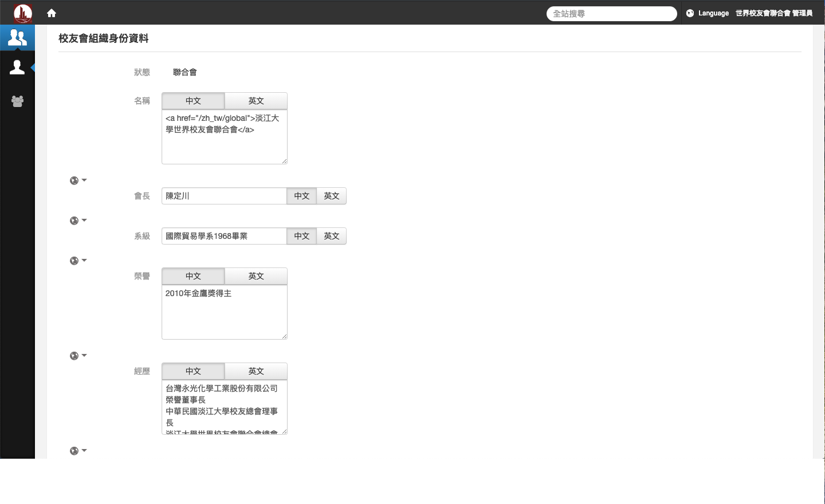825x504 pixels.
Task: Open globe dropdown below 經歷 textarea
Action: click(x=78, y=451)
